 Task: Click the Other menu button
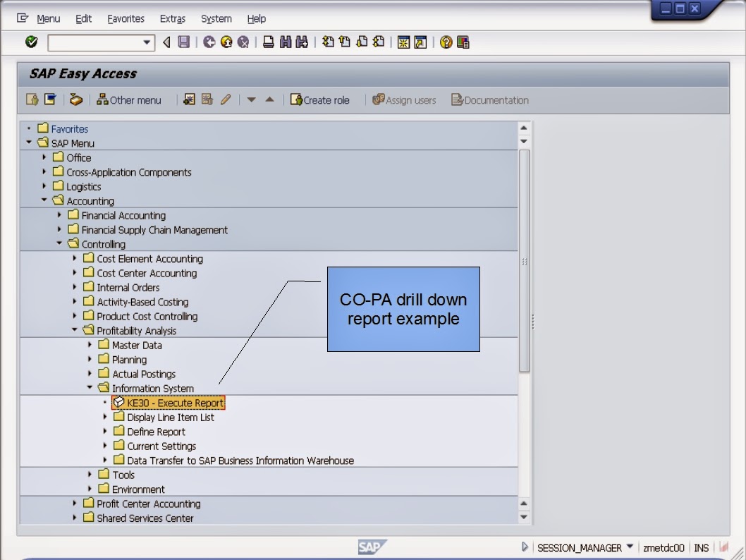click(x=129, y=100)
